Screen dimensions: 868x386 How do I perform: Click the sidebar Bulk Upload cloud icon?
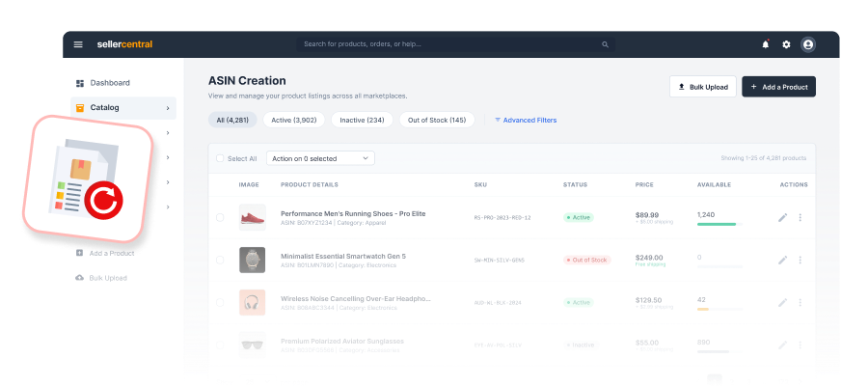click(x=79, y=278)
